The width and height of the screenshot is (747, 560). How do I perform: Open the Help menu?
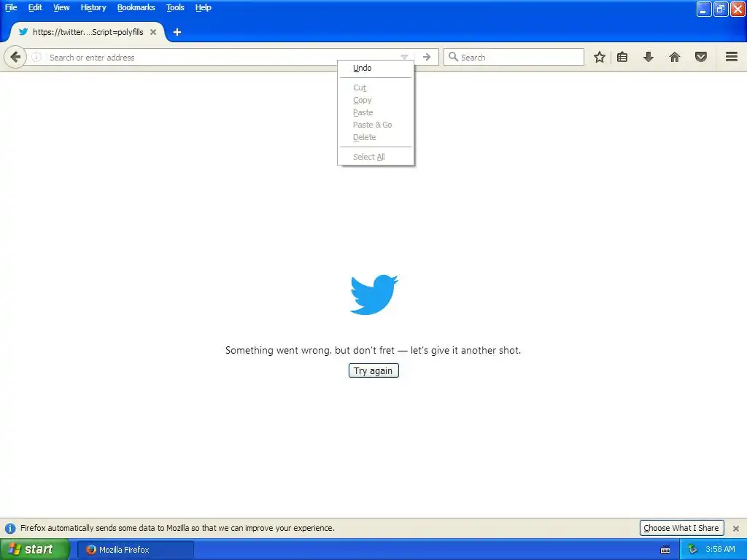(203, 7)
